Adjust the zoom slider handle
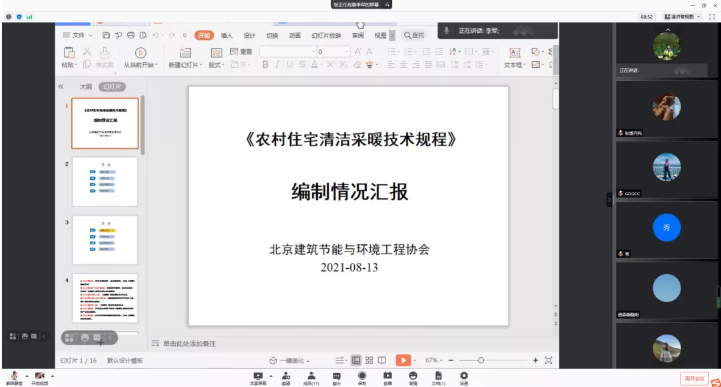Image resolution: width=721 pixels, height=387 pixels. pyautogui.click(x=481, y=360)
